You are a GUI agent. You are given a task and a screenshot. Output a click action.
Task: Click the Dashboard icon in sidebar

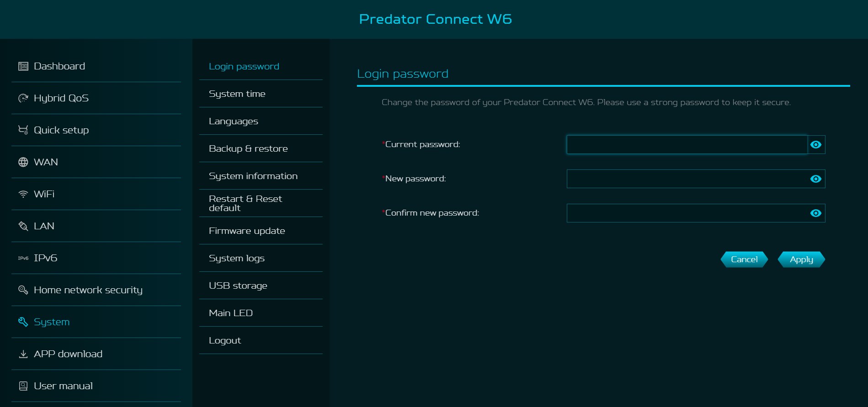click(23, 66)
